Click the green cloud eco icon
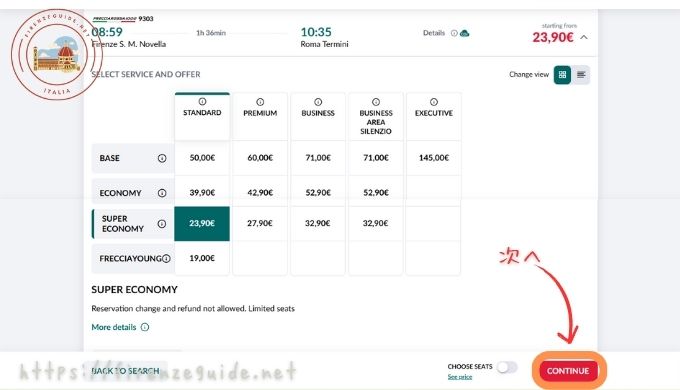Screen dimensions: 680x390 [x=464, y=33]
